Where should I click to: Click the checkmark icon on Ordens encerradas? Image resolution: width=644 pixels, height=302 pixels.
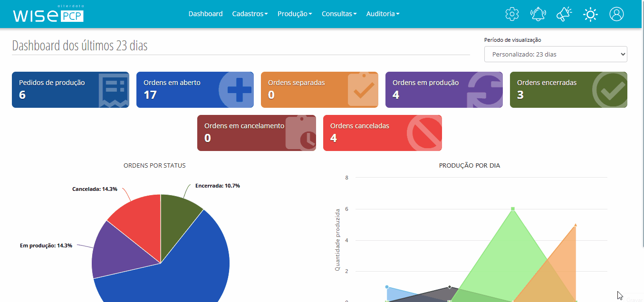pyautogui.click(x=610, y=90)
